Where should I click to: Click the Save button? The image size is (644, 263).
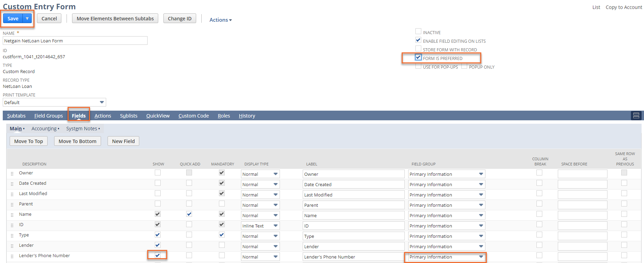tap(13, 19)
